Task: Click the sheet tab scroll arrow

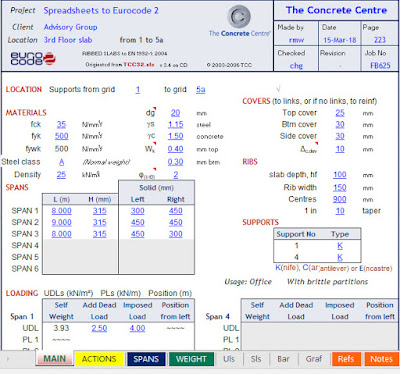Action: tap(8, 359)
